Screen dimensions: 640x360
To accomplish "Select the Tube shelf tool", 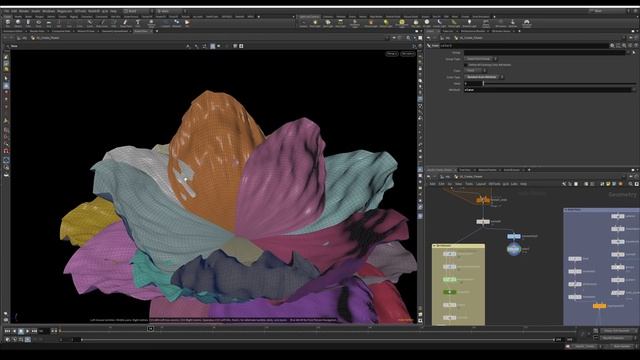I will [x=28, y=23].
